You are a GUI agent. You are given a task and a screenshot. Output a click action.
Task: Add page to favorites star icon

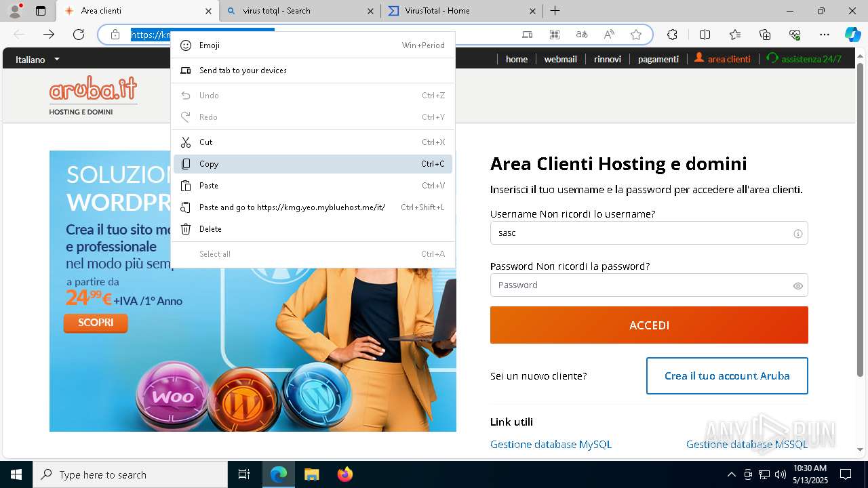(x=636, y=35)
